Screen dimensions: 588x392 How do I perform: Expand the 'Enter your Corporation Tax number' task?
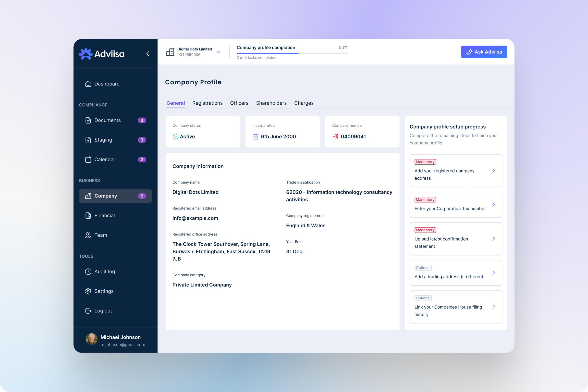pyautogui.click(x=493, y=205)
